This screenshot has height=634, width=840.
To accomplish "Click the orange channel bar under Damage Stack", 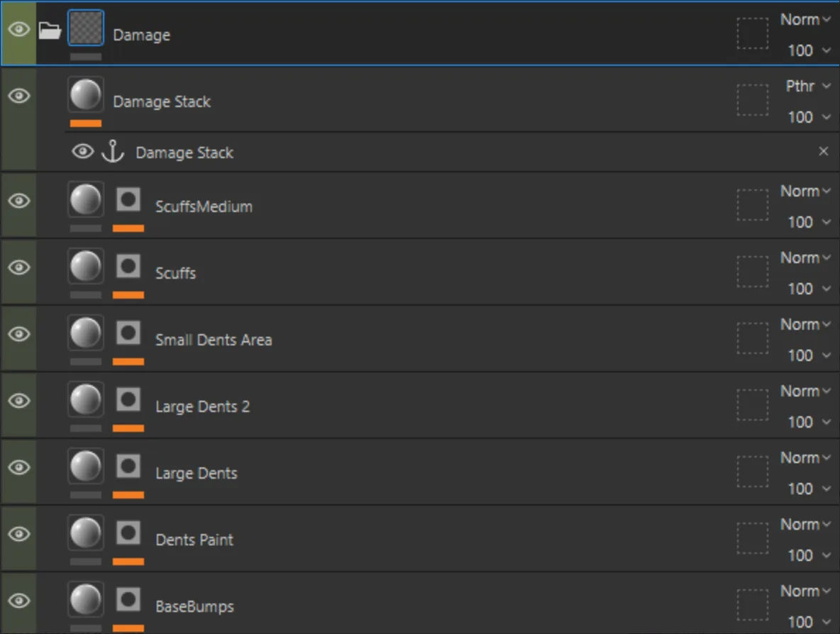I will (x=86, y=123).
